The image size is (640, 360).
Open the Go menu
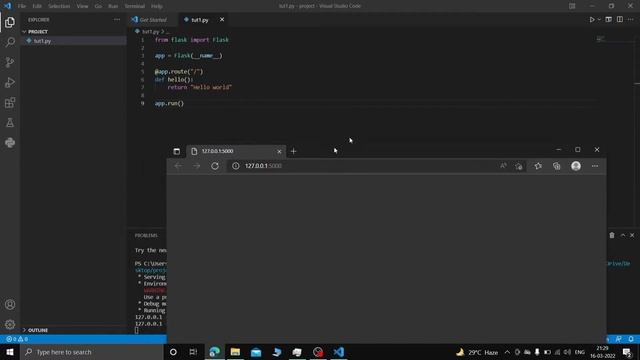pyautogui.click(x=98, y=6)
